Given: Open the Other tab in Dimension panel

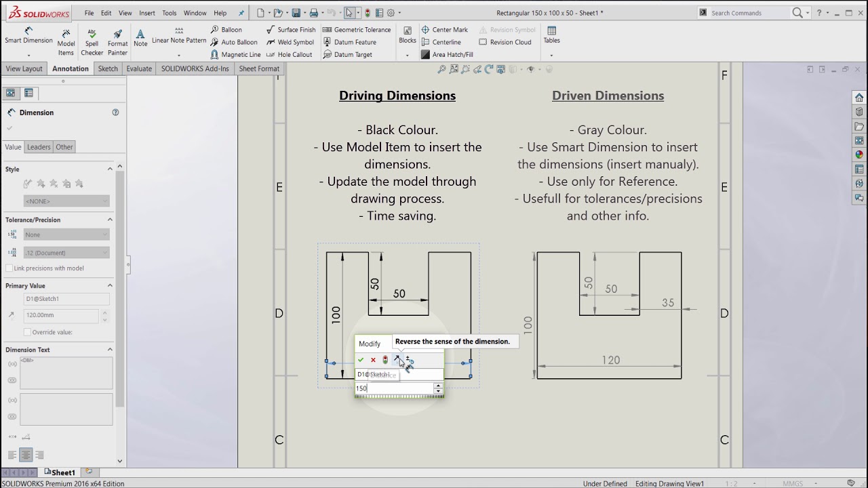Looking at the screenshot, I should [64, 147].
